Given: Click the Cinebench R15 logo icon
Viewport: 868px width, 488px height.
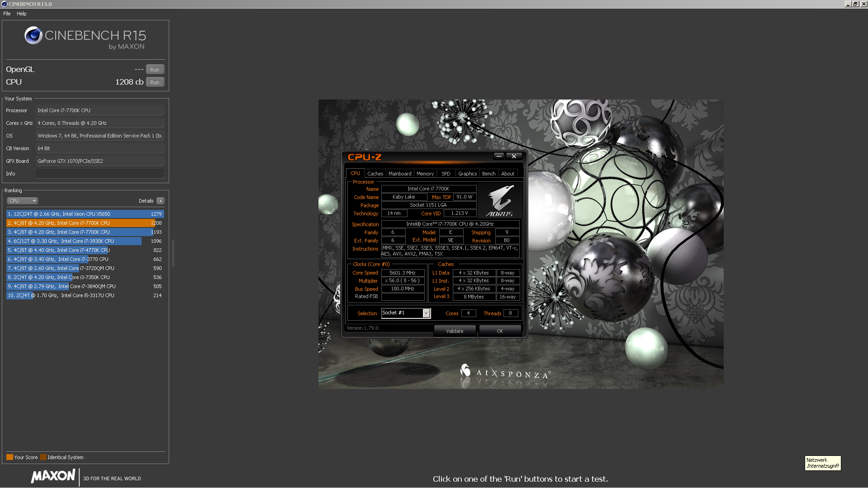Looking at the screenshot, I should 33,35.
